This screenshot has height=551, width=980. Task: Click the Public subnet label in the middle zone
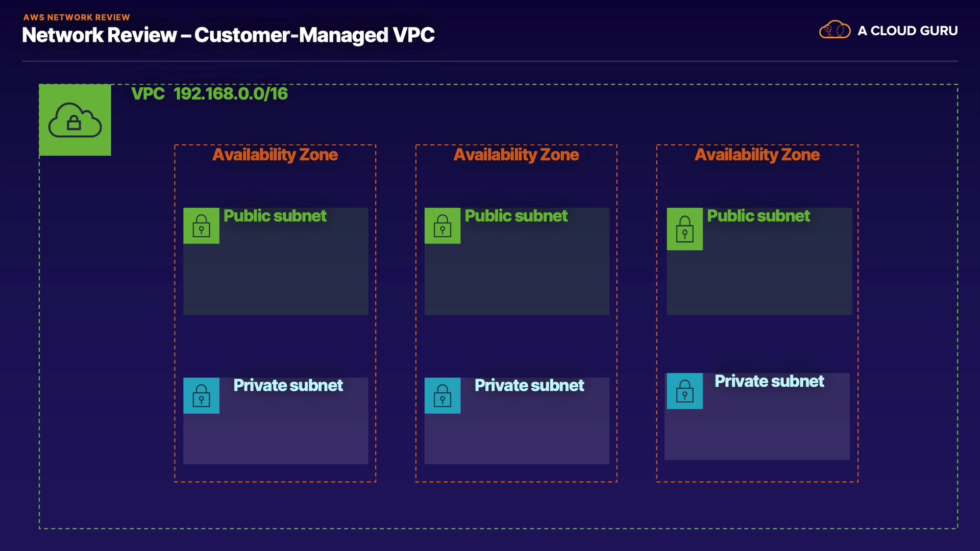pyautogui.click(x=516, y=216)
